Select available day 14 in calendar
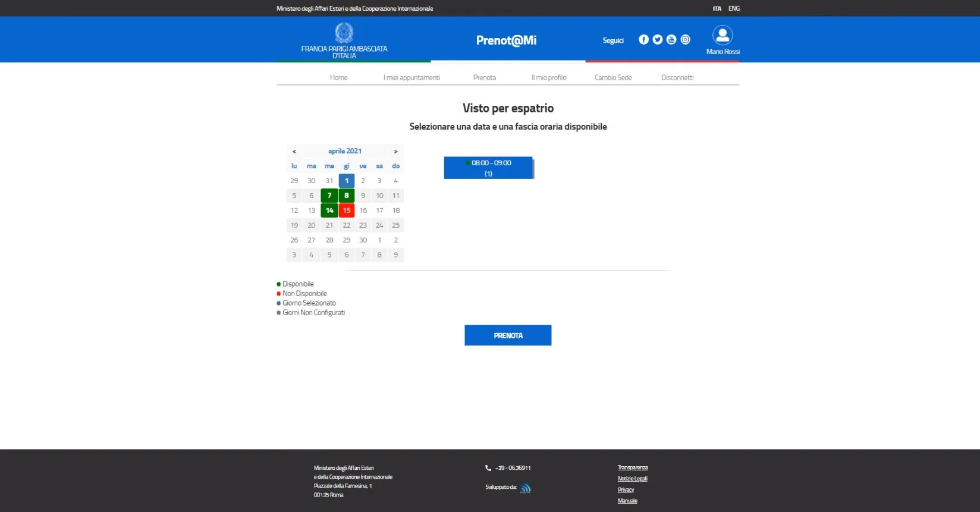980x512 pixels. click(329, 211)
